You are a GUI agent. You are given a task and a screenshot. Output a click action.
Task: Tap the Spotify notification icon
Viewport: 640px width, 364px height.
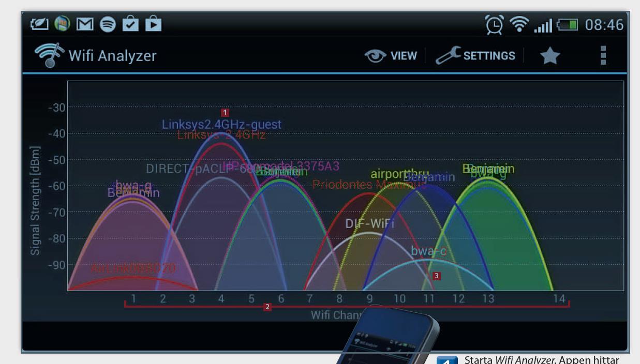click(x=108, y=25)
